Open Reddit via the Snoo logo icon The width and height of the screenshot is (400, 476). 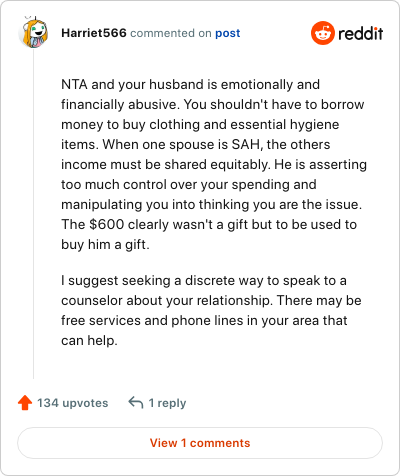[322, 33]
